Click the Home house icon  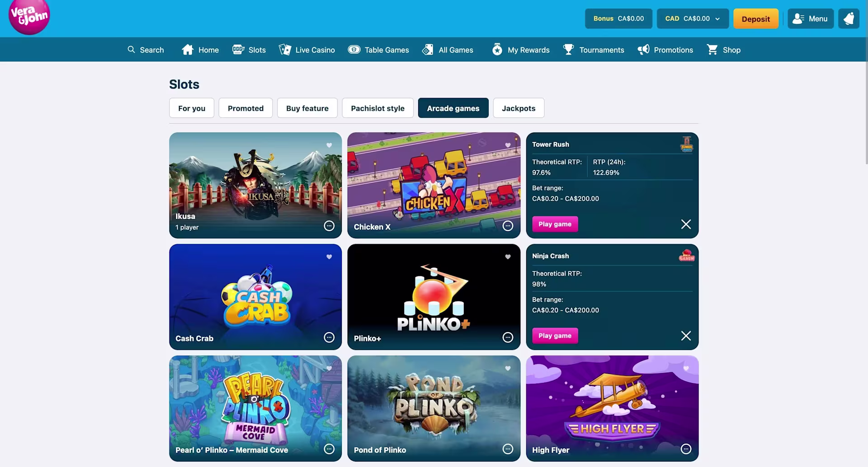188,50
